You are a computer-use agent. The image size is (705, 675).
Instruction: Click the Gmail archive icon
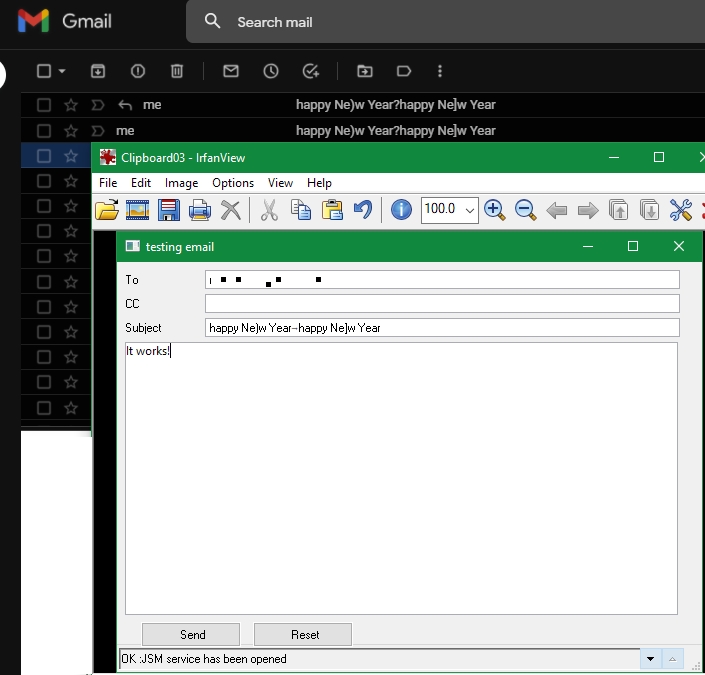[98, 71]
